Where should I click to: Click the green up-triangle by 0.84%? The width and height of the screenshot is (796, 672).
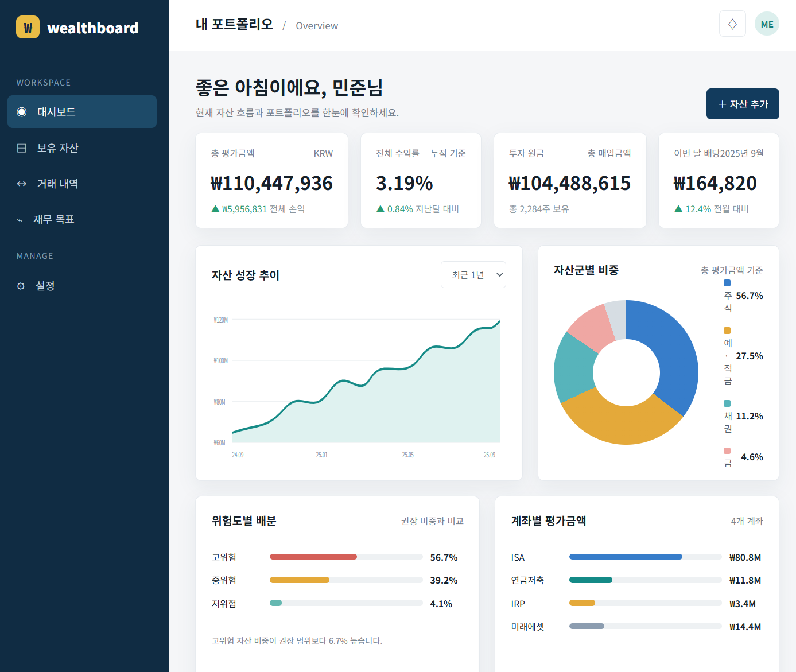coord(380,209)
